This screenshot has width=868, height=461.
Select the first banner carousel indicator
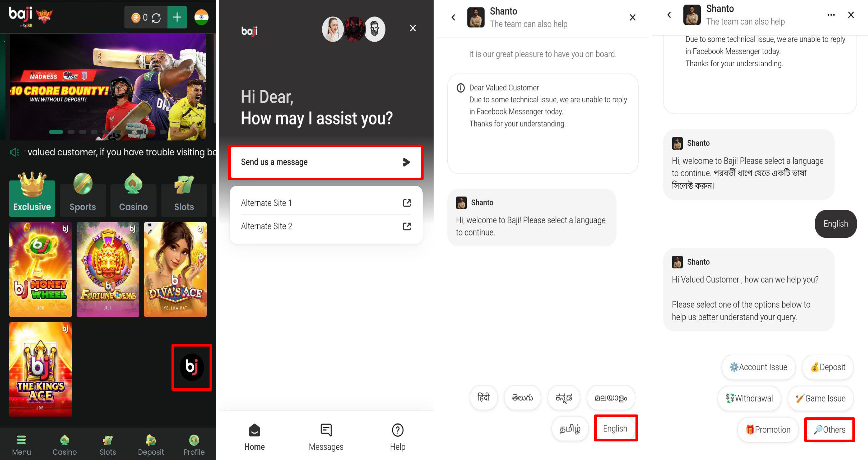(56, 132)
